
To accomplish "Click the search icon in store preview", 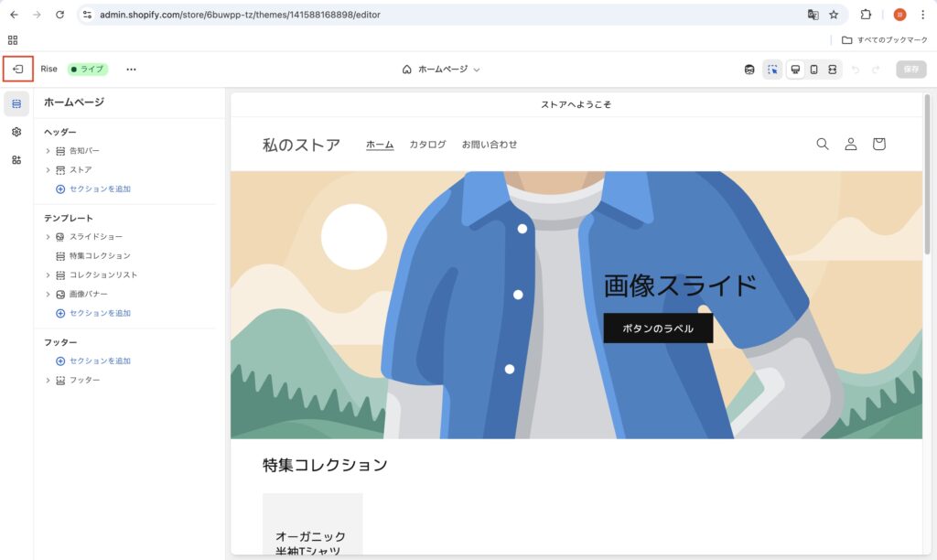I will click(x=822, y=144).
